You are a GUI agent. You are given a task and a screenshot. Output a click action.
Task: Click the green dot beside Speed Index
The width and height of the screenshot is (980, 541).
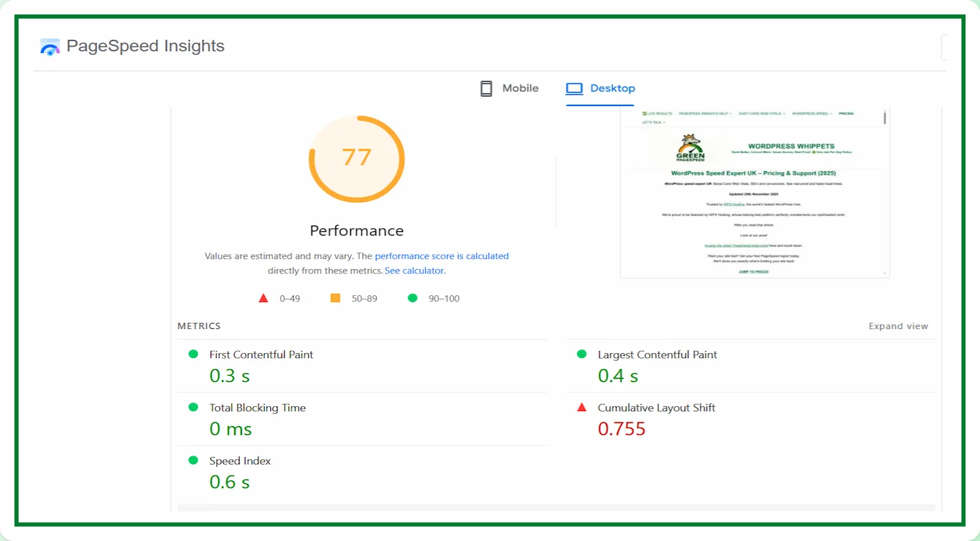coord(193,460)
